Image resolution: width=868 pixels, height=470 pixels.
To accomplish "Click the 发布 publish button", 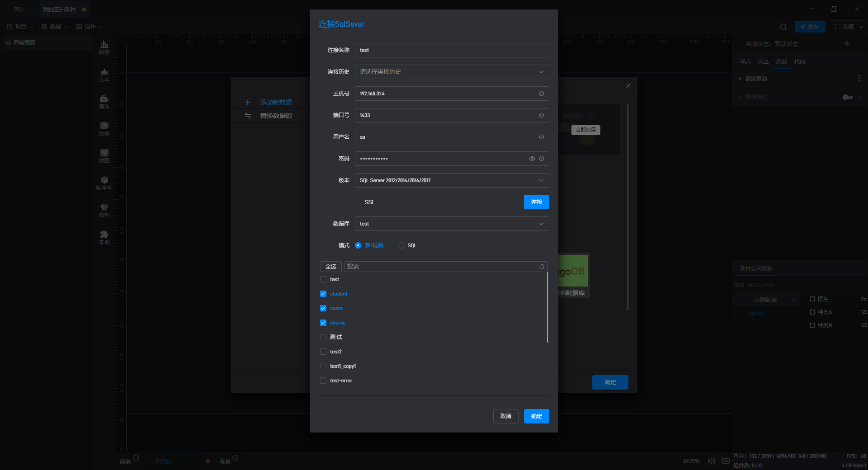I will click(810, 27).
